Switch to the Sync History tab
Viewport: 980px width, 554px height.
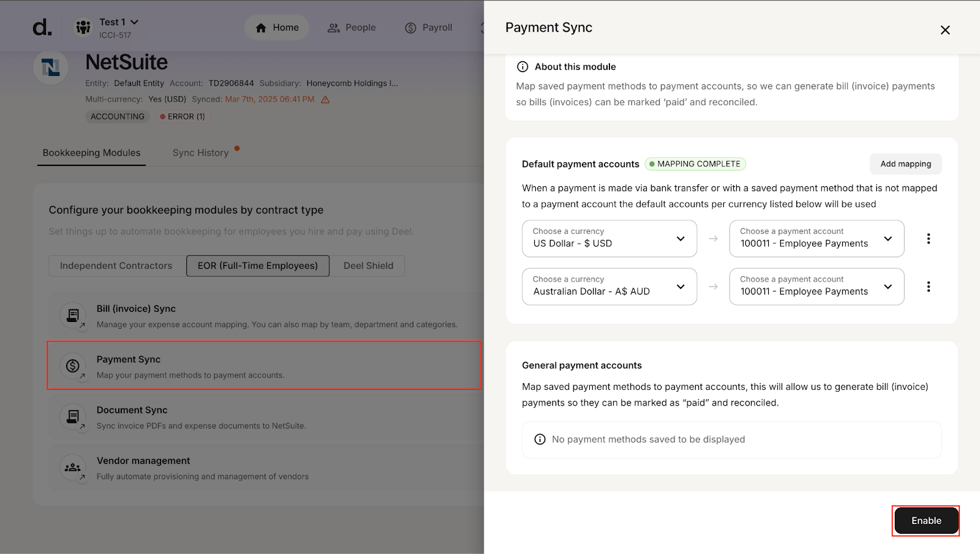(x=200, y=153)
